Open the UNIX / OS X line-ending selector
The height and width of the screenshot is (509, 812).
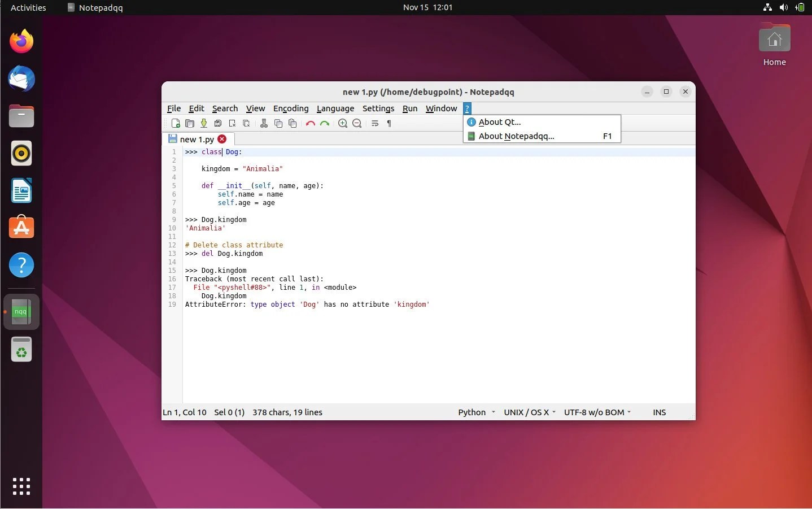pyautogui.click(x=528, y=412)
